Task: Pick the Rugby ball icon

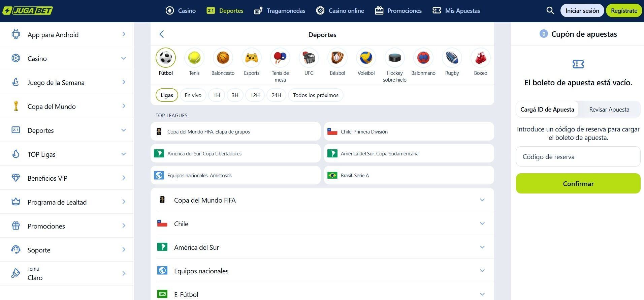Action: (x=452, y=58)
